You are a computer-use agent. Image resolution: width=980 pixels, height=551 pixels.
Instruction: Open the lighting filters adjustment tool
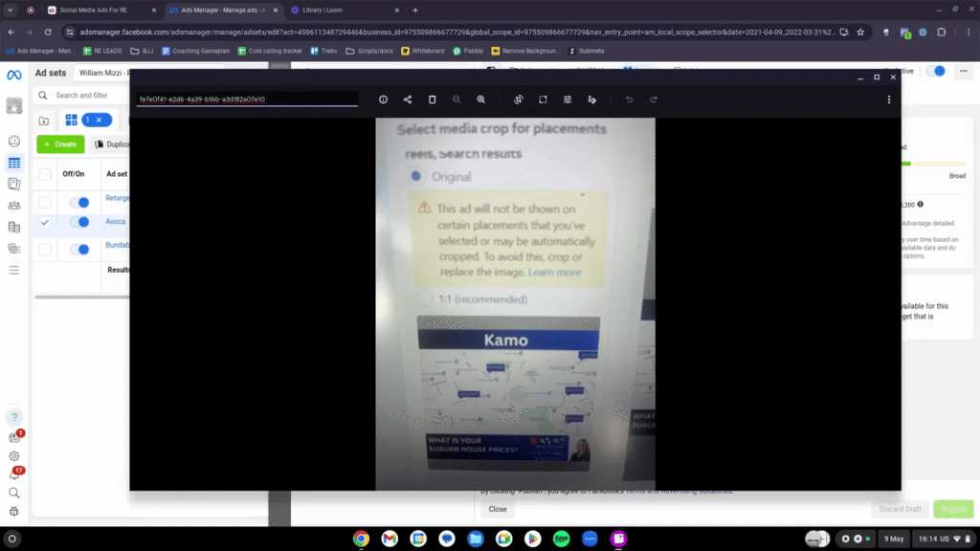click(568, 99)
